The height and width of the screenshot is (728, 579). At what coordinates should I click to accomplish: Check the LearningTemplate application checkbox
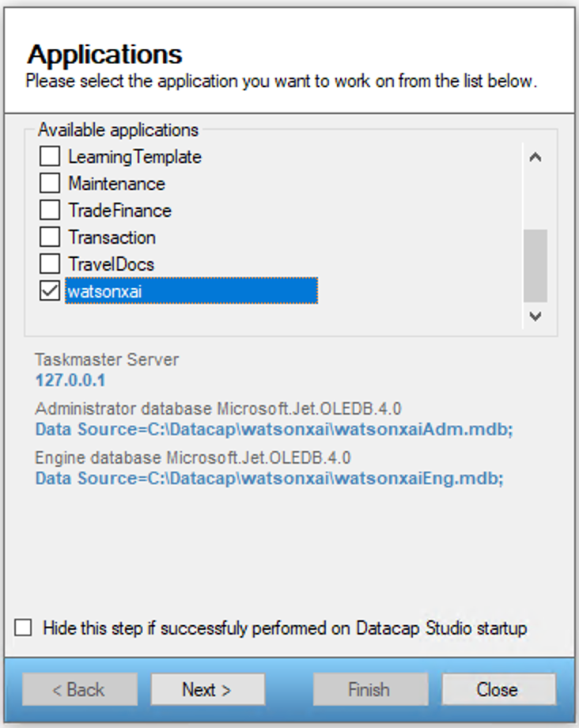coord(50,157)
